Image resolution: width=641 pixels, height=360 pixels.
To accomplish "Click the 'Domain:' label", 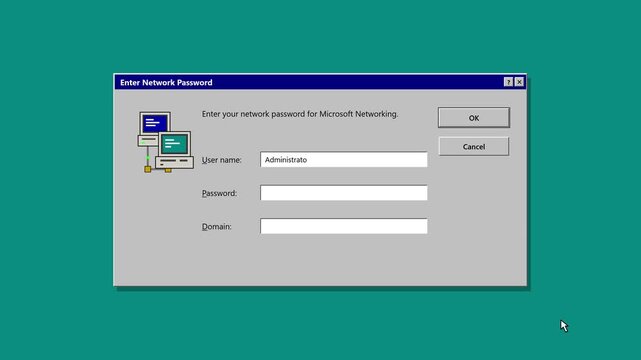I will point(217,226).
